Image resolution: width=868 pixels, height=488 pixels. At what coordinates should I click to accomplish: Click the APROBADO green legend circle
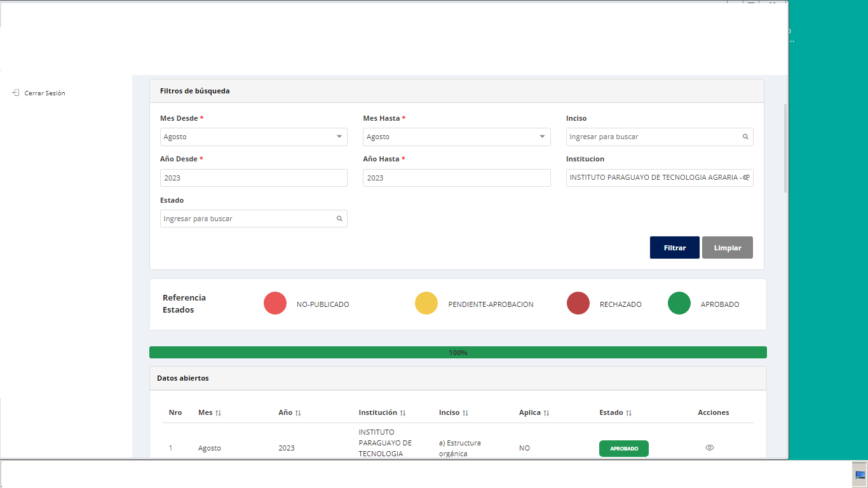coord(679,303)
